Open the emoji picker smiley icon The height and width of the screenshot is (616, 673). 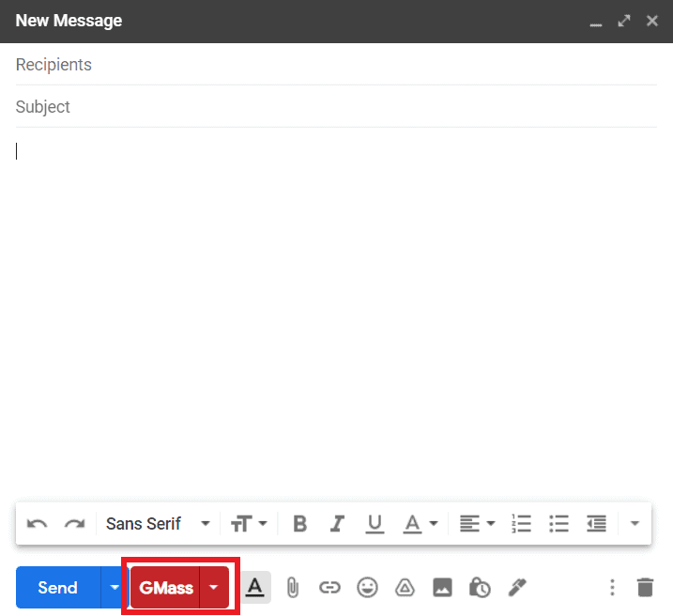367,588
